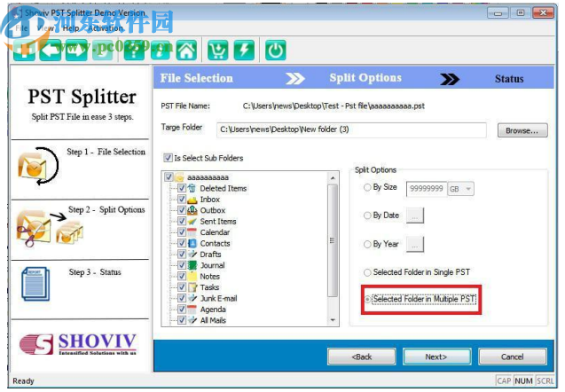
Task: Open the Activation menu
Action: 106,27
